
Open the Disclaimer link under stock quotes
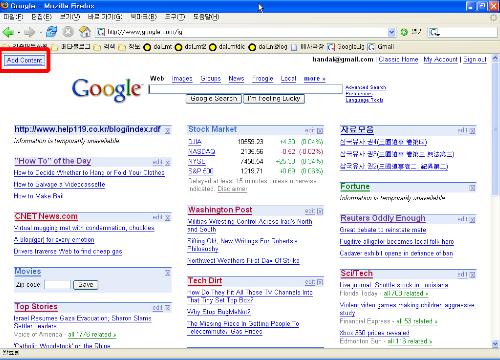[232, 189]
